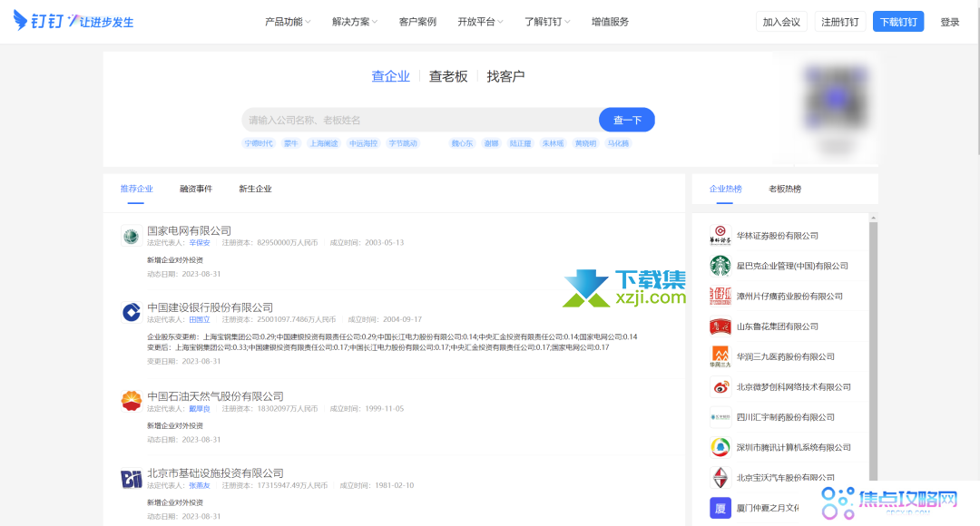Click the 华润三九医药 logo icon
This screenshot has height=526, width=980.
point(720,356)
